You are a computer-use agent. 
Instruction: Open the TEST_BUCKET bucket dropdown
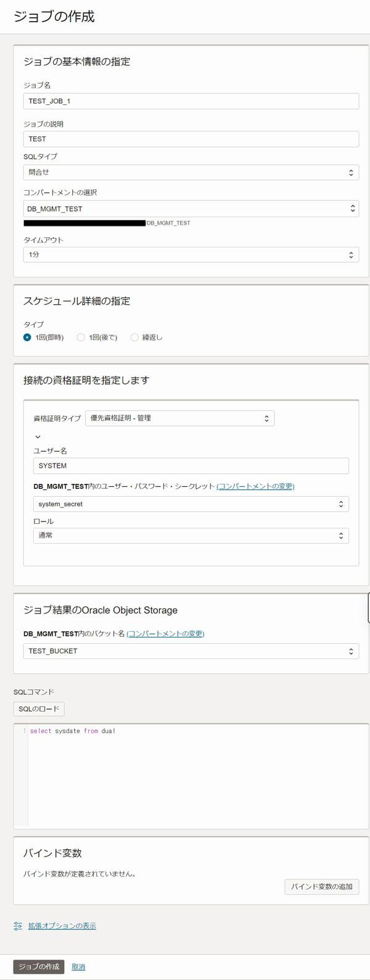pos(191,651)
